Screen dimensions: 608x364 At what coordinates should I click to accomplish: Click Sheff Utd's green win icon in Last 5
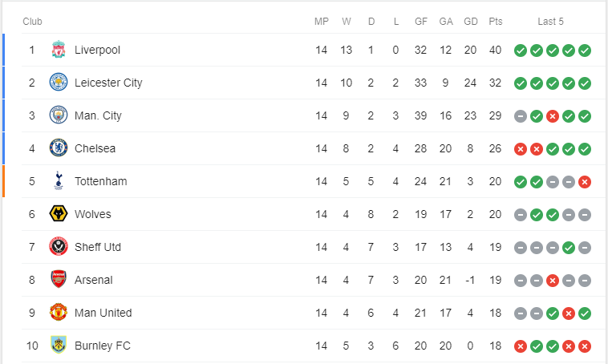[x=569, y=247]
